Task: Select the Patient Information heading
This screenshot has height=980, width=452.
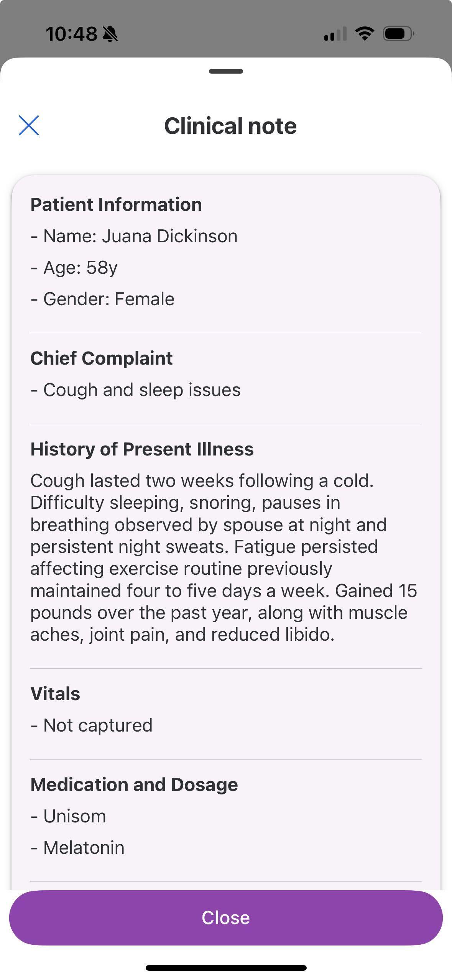Action: click(x=116, y=204)
